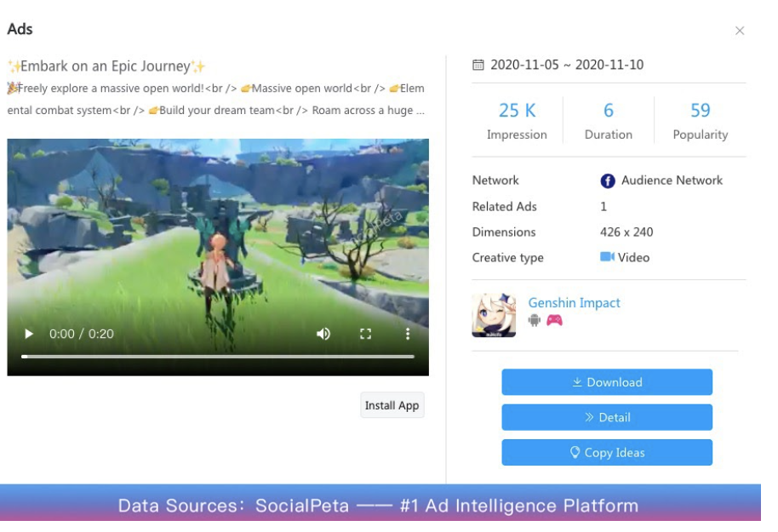
Task: Click the Related Ads field label
Action: coord(504,207)
